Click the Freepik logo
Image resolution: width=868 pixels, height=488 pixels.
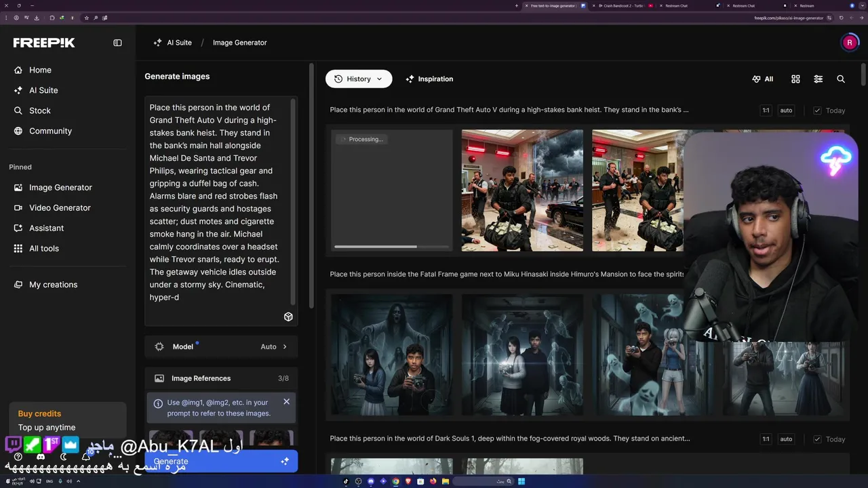(44, 43)
